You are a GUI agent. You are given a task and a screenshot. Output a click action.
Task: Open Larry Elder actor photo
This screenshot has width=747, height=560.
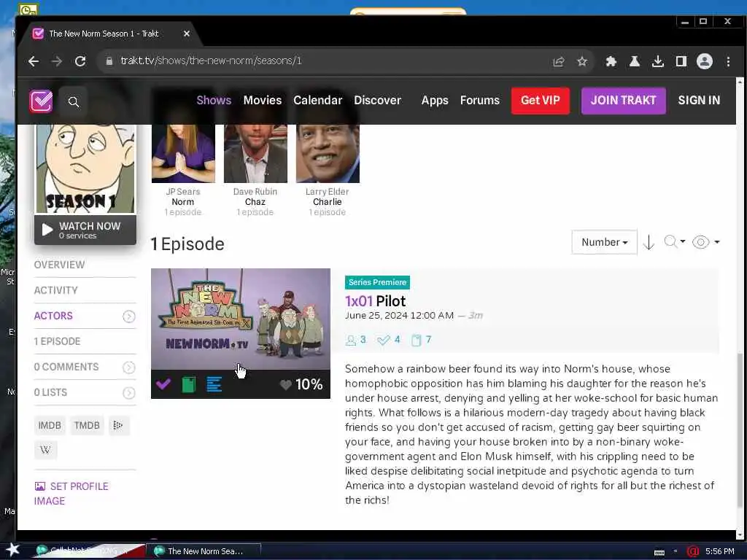click(x=328, y=153)
